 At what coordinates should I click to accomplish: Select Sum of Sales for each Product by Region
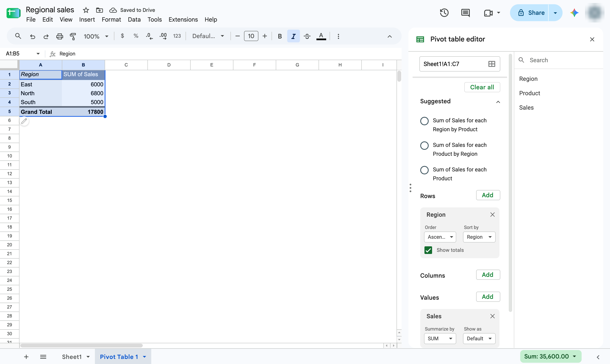coord(424,145)
